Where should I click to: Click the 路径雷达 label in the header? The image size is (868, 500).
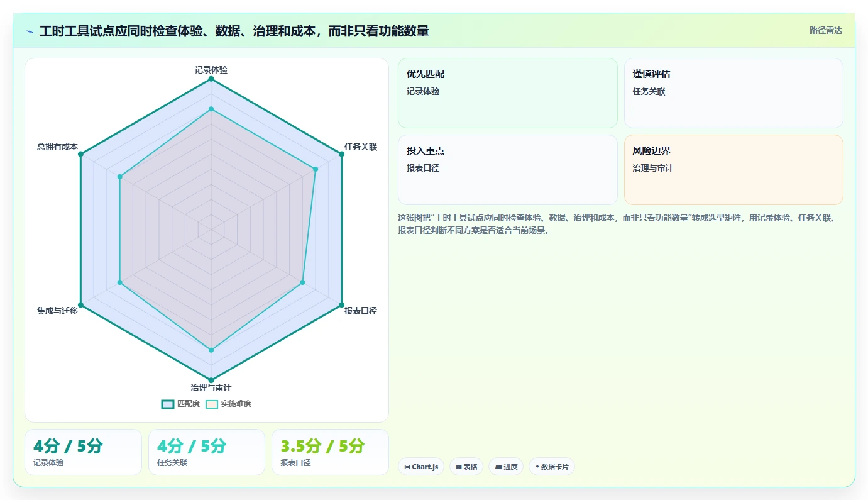click(x=825, y=30)
